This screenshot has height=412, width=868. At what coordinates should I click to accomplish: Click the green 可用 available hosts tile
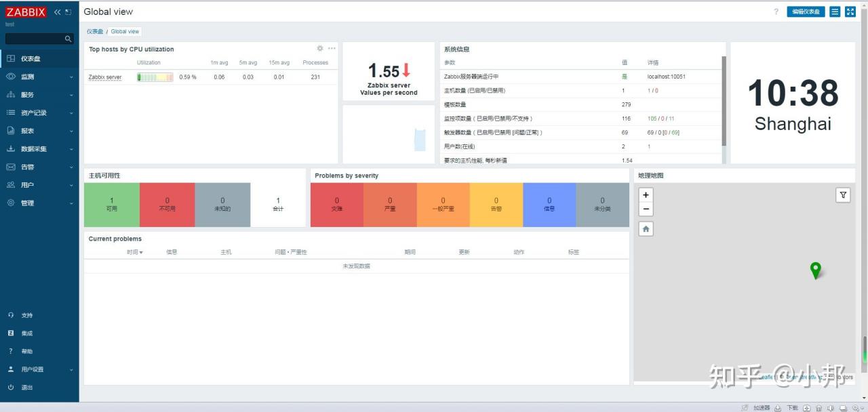click(111, 205)
